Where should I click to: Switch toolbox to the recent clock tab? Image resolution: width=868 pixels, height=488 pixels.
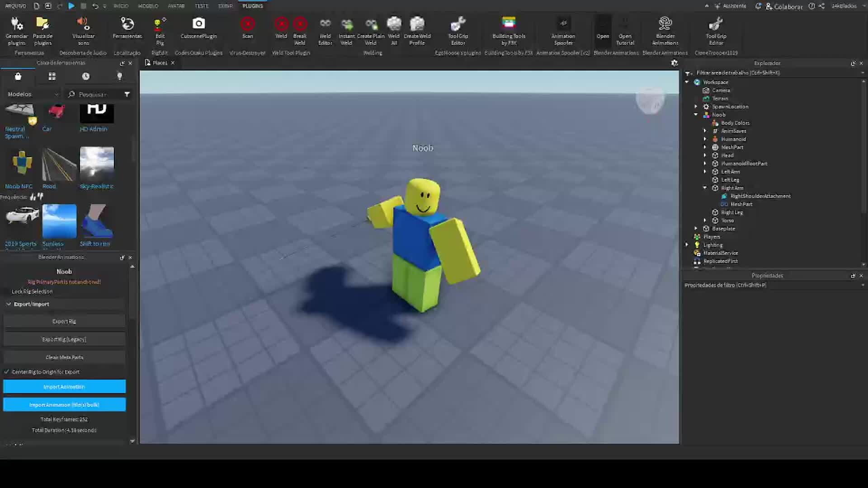[85, 76]
